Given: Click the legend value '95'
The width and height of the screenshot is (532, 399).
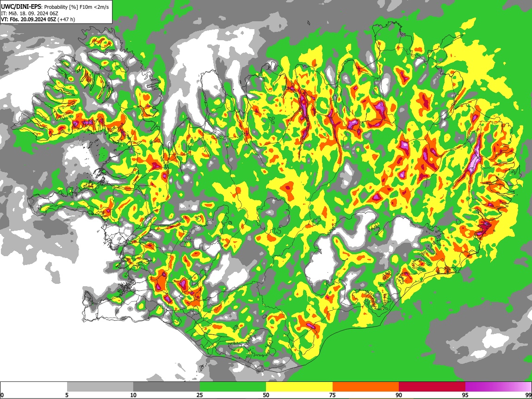Looking at the screenshot, I should 465,395.
